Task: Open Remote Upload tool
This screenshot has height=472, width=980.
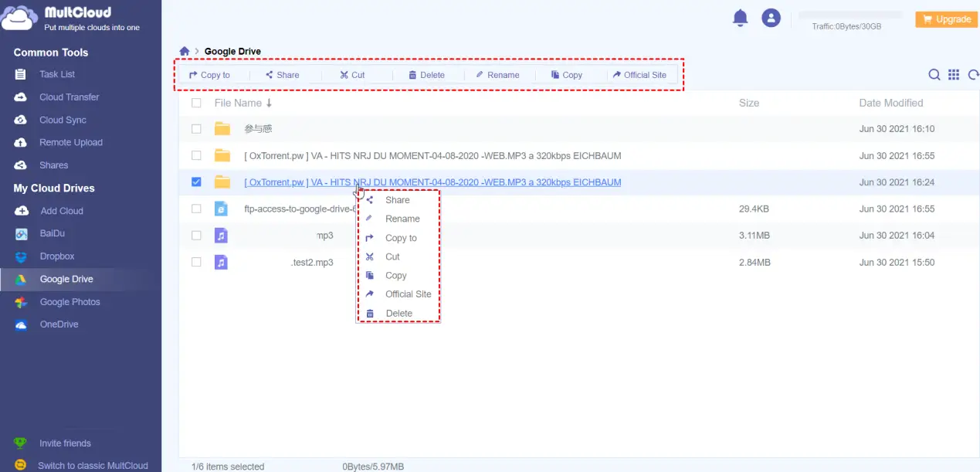Action: 71,142
